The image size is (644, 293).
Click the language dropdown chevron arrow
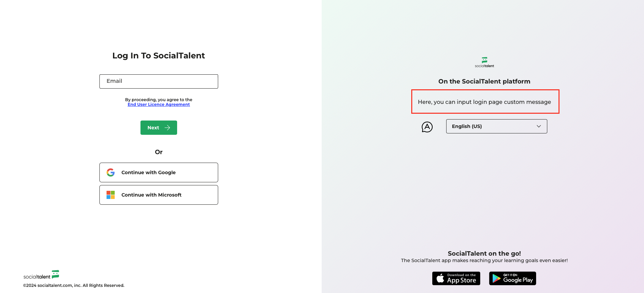click(x=539, y=126)
